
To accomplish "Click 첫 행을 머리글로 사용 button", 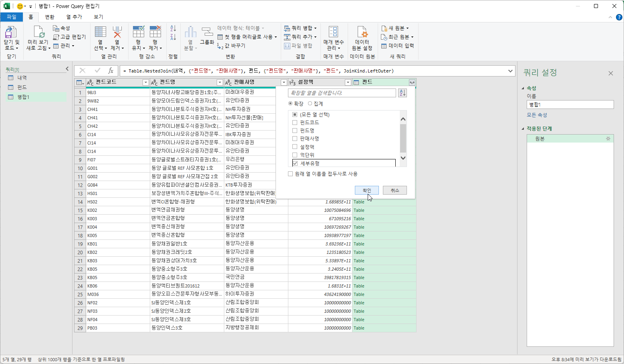I will pyautogui.click(x=247, y=37).
